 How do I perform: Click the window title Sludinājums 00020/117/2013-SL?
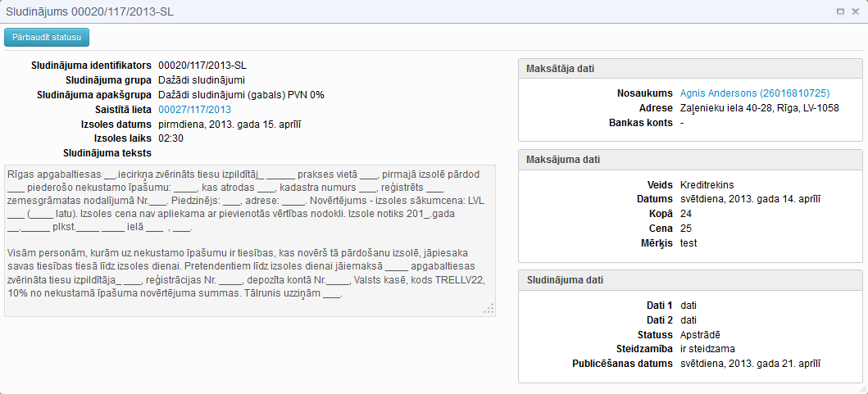90,11
